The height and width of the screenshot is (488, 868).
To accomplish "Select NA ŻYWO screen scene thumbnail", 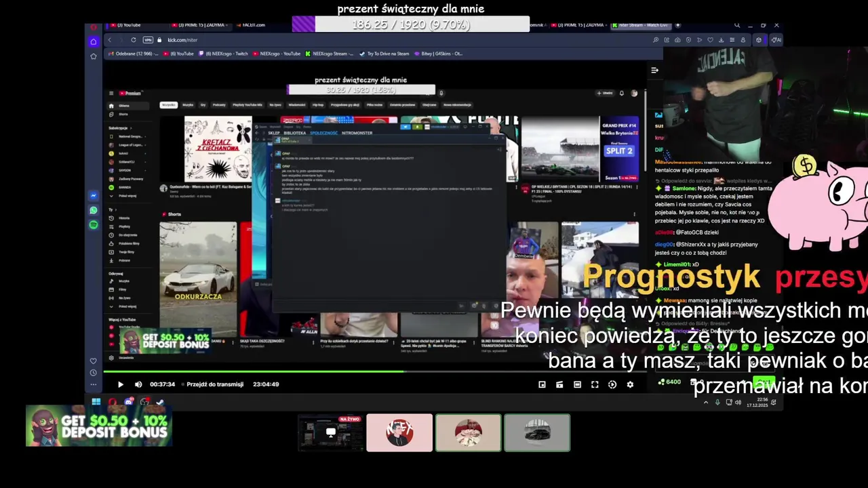I will (x=331, y=432).
